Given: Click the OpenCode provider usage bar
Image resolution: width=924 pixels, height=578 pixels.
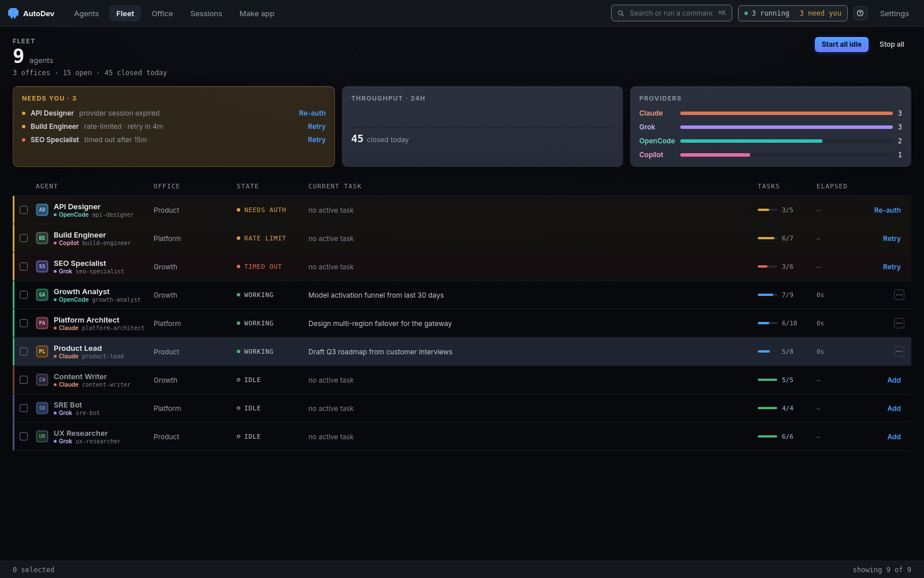Looking at the screenshot, I should pyautogui.click(x=787, y=141).
